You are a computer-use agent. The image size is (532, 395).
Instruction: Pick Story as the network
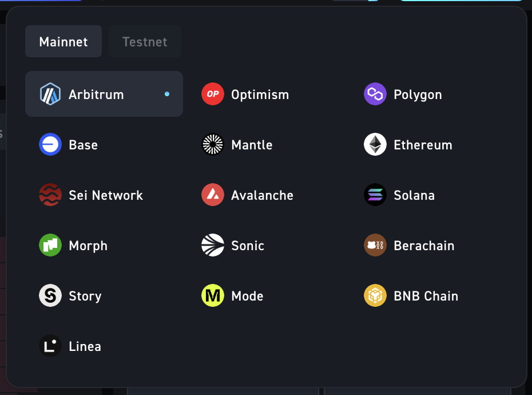85,296
